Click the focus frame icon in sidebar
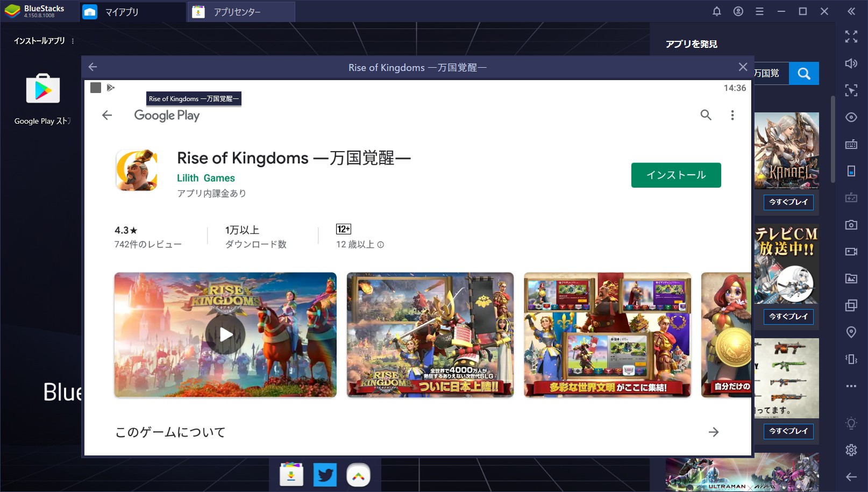The width and height of the screenshot is (868, 492). coord(851,90)
